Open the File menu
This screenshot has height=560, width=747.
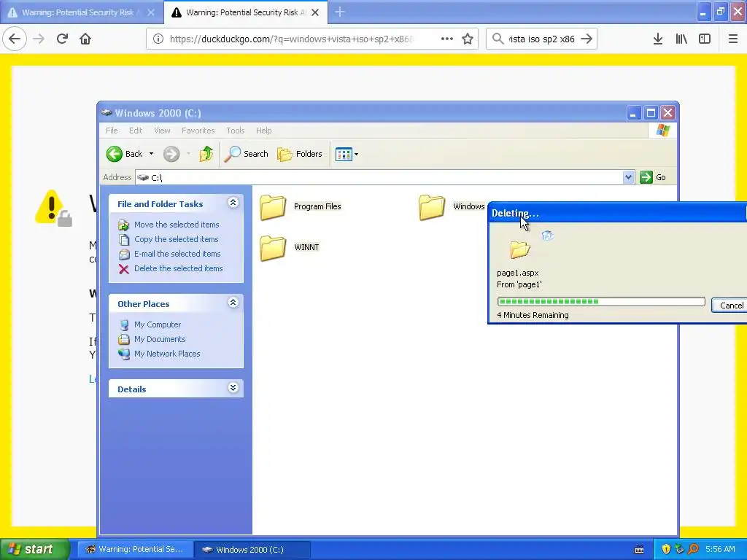tap(112, 131)
